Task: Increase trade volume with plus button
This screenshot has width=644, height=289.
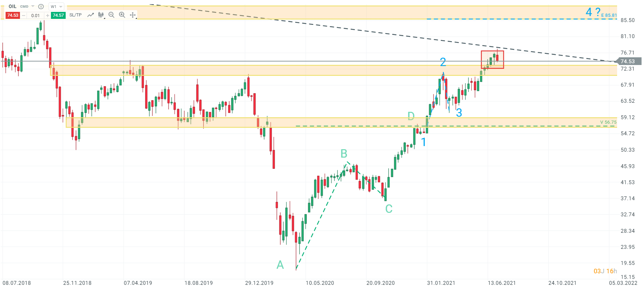Action: tap(47, 15)
